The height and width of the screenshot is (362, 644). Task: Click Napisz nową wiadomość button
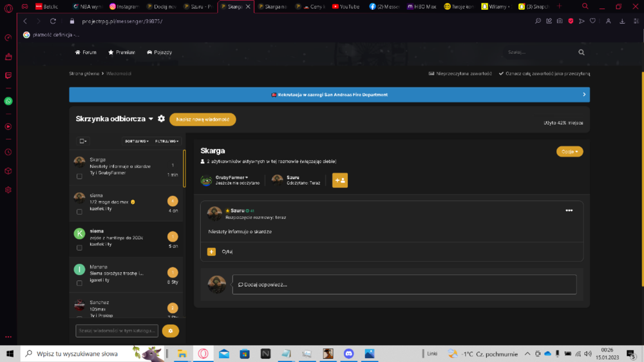click(202, 119)
